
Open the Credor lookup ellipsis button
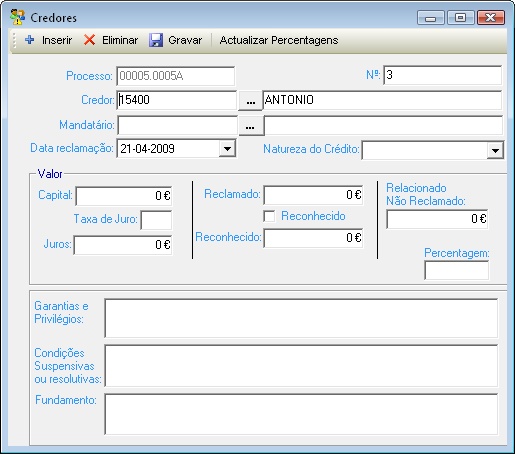[x=251, y=100]
